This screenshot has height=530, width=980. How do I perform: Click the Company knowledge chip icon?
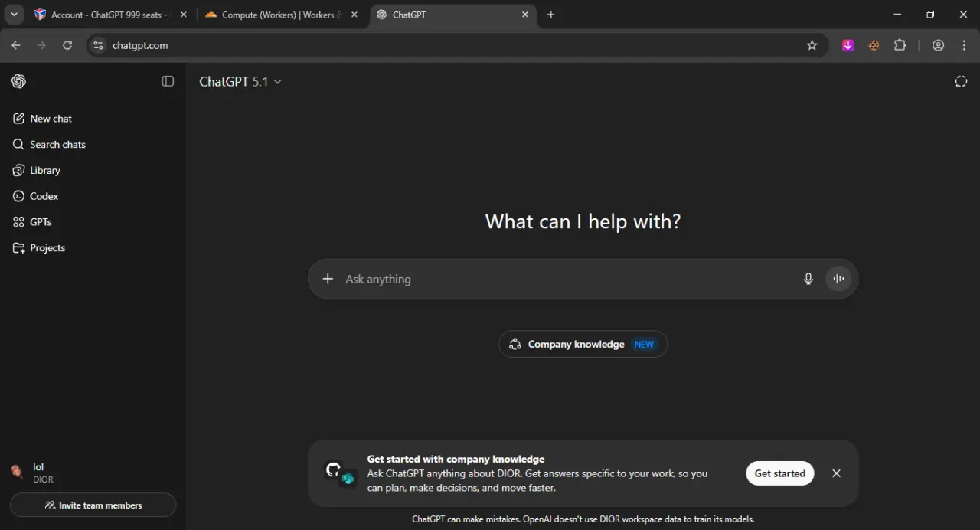point(515,345)
